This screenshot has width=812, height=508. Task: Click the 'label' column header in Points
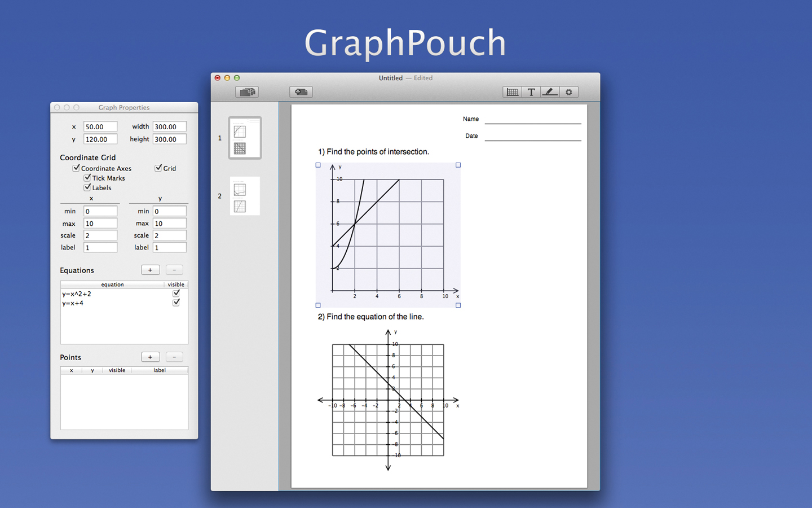click(160, 370)
